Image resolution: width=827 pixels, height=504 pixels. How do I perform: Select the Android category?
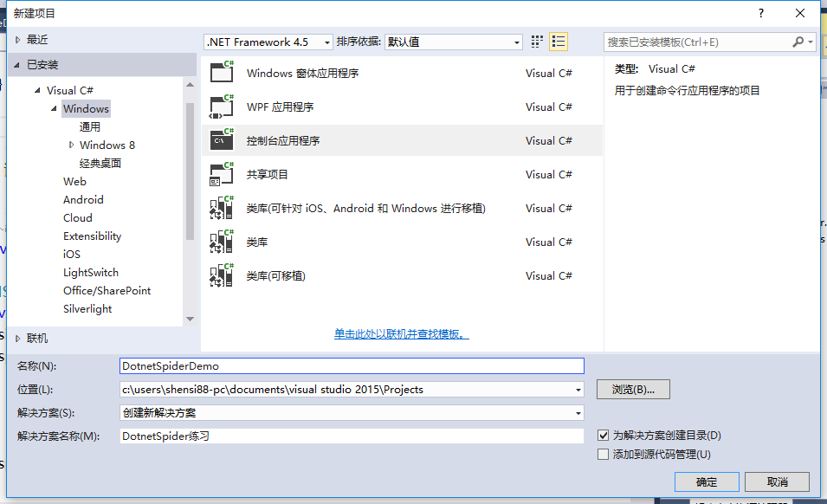tap(83, 199)
